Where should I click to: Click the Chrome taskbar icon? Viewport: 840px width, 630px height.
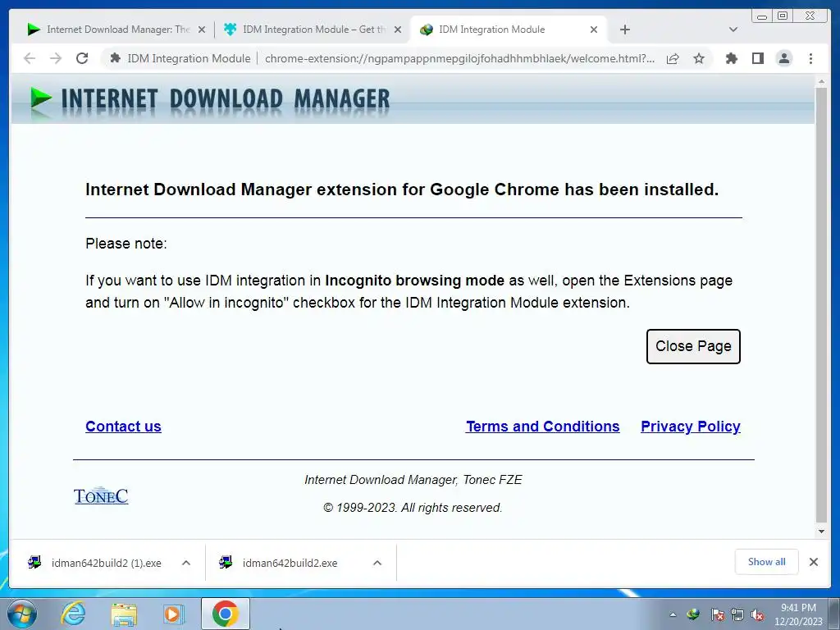(x=226, y=614)
